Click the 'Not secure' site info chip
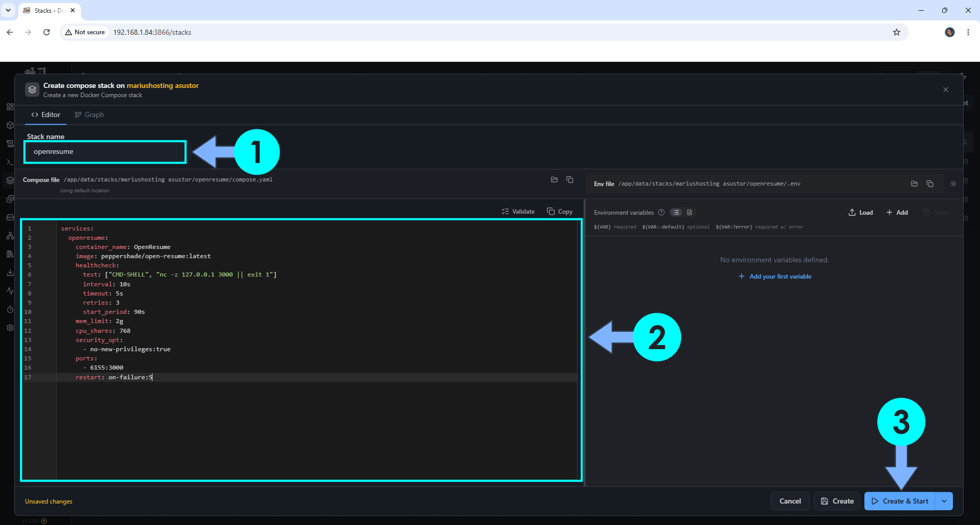 [85, 32]
